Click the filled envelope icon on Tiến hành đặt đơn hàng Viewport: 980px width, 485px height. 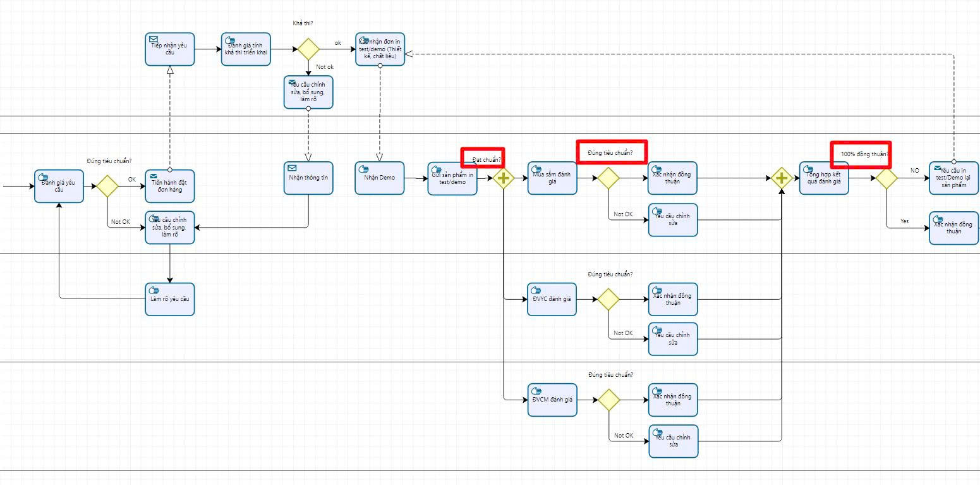154,176
